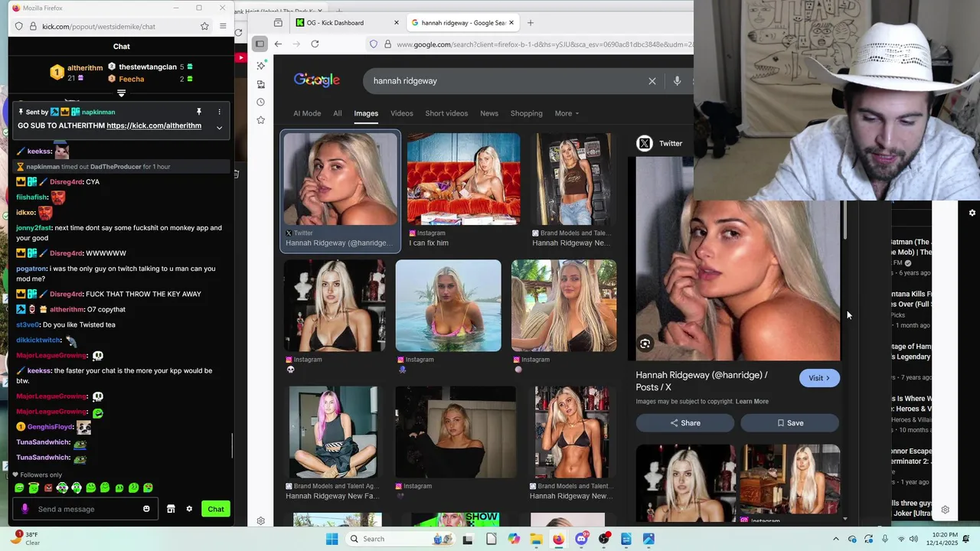Screen dimensions: 980x551
Task: Close the OG - Kick Dashboard tab
Action: coord(396,23)
